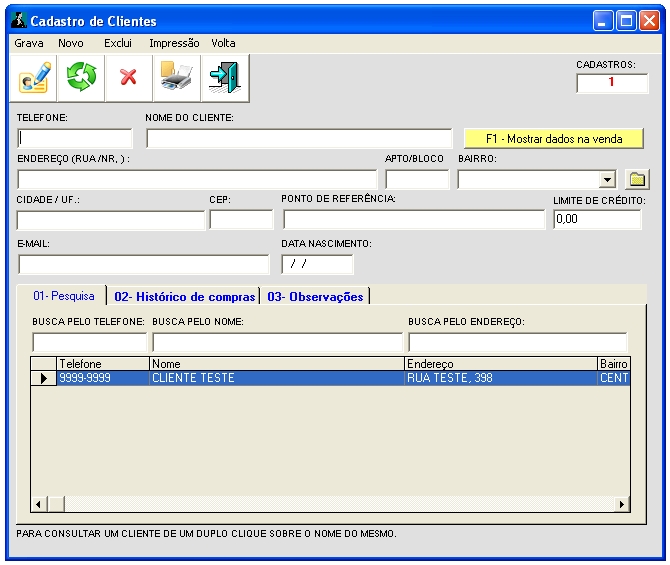Viewport: 670px width, 565px height.
Task: Open the Grava menu
Action: (x=29, y=43)
